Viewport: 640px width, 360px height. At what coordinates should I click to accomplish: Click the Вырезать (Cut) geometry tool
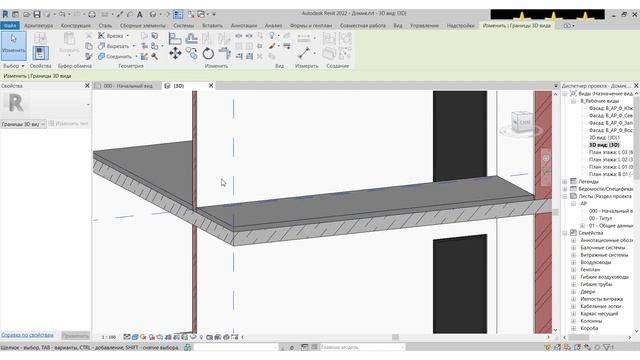coord(113,46)
